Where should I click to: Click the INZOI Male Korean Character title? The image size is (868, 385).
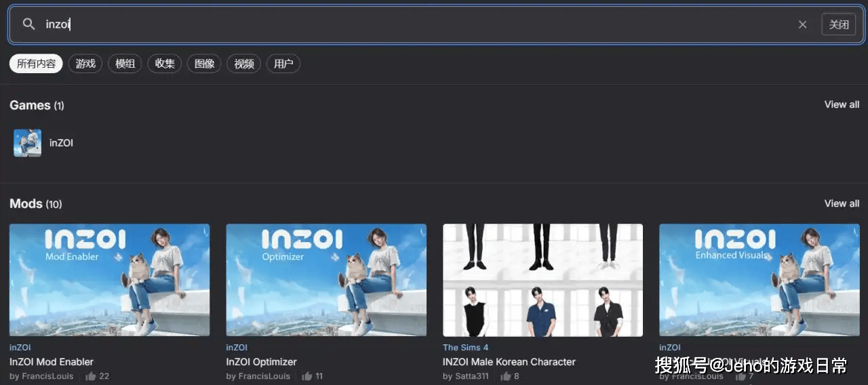[x=509, y=362]
